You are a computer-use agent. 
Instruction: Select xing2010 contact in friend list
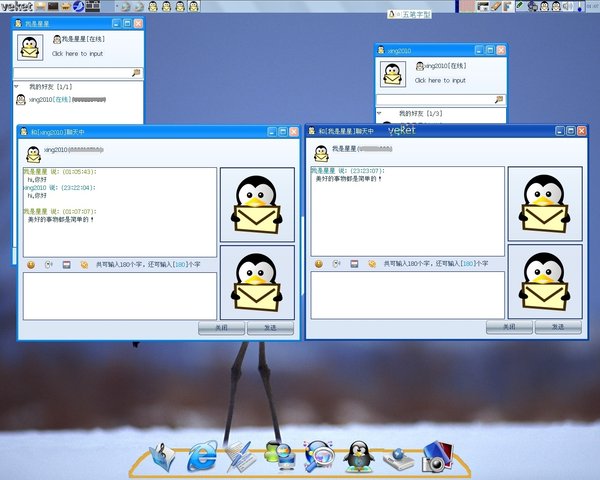pos(61,100)
